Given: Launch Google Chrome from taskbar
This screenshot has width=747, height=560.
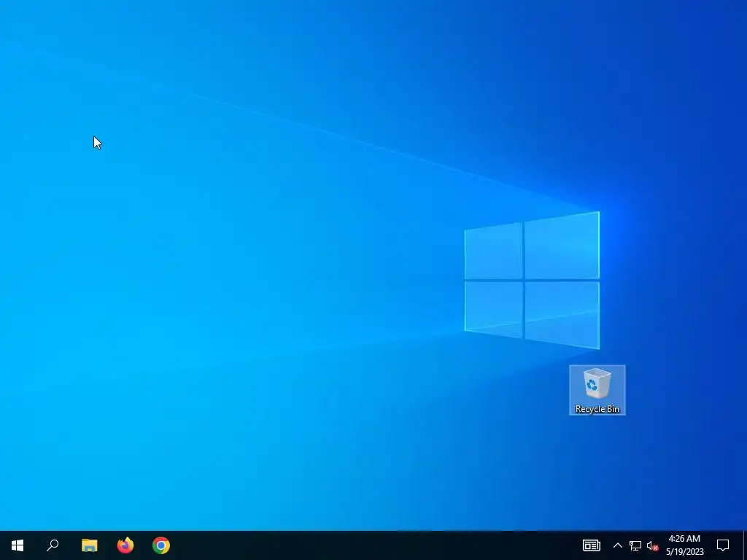Looking at the screenshot, I should tap(161, 545).
